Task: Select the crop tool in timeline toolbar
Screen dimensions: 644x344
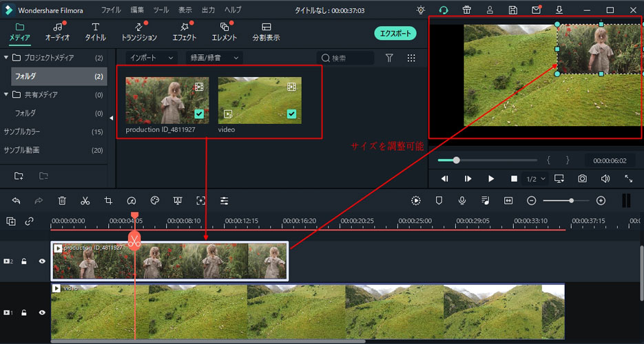Action: pos(108,201)
